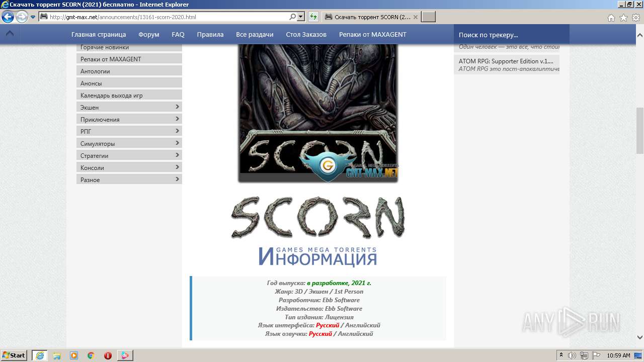This screenshot has height=362, width=644.
Task: Click 'в разработке, 2021 г.' text
Action: pyautogui.click(x=339, y=283)
